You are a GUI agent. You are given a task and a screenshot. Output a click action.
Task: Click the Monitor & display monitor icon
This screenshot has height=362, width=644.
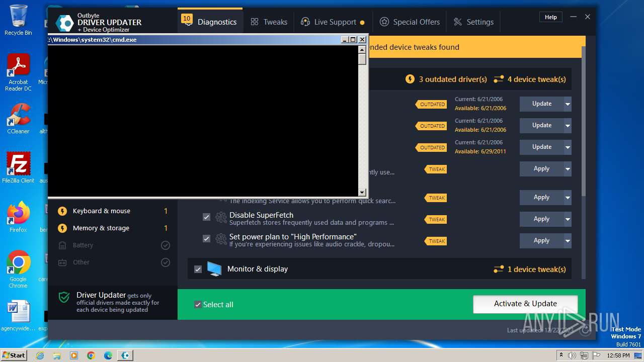(214, 269)
